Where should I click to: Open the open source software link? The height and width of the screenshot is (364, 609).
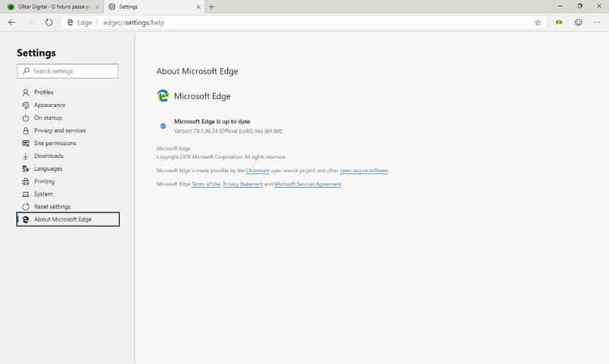364,171
